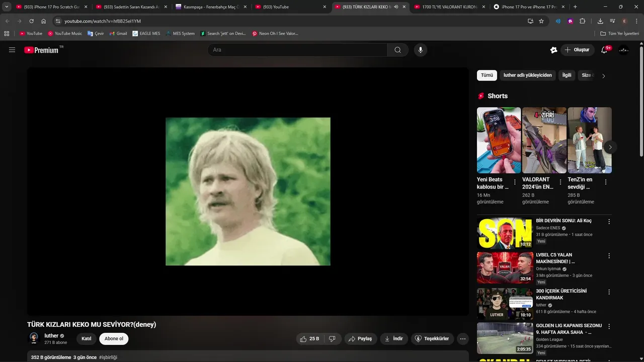
Task: Open the Çevir bookmark
Action: pos(96,34)
